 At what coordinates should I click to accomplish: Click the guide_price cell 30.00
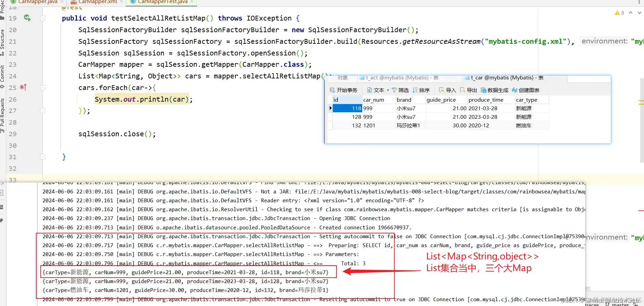tap(446, 125)
